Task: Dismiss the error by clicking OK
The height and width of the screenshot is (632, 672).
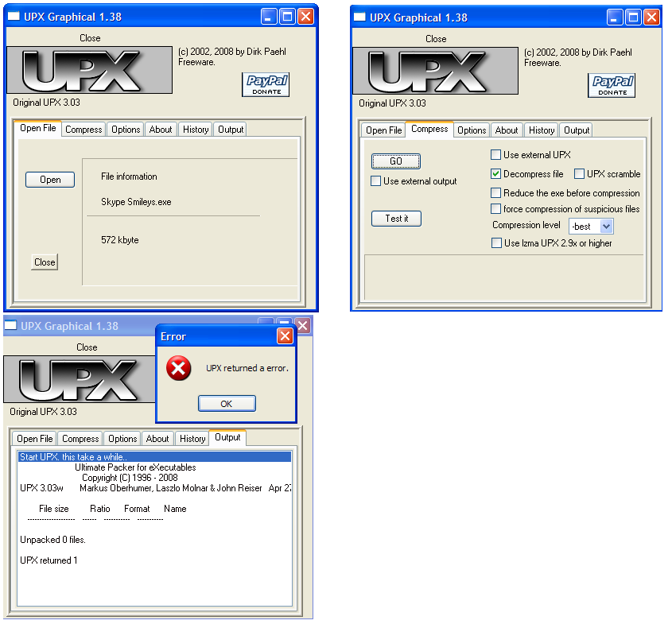Action: 227,404
